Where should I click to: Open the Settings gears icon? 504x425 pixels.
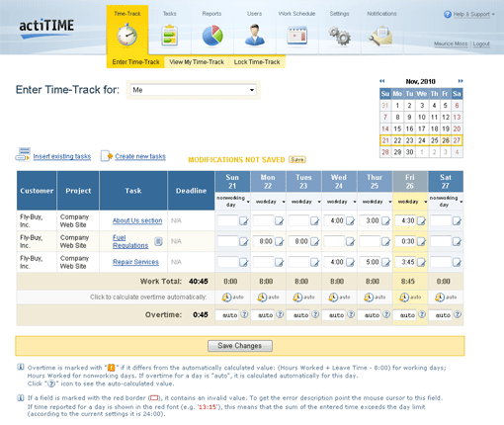coord(339,36)
